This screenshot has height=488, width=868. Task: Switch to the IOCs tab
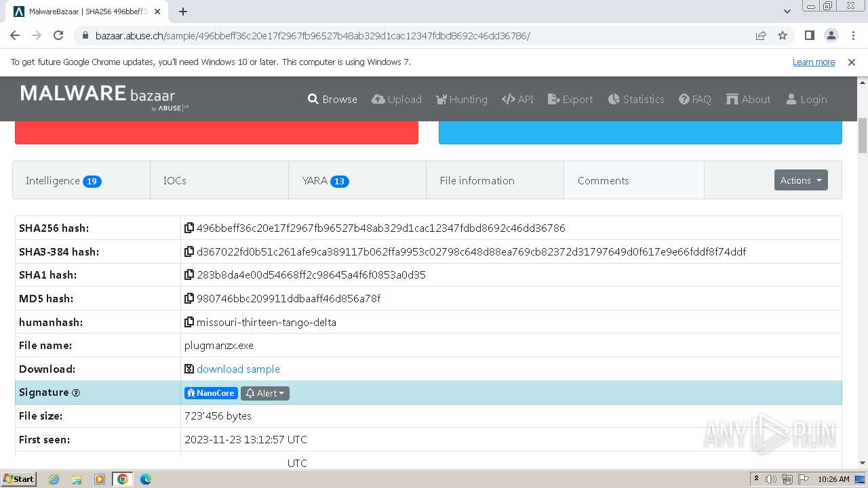pos(219,180)
